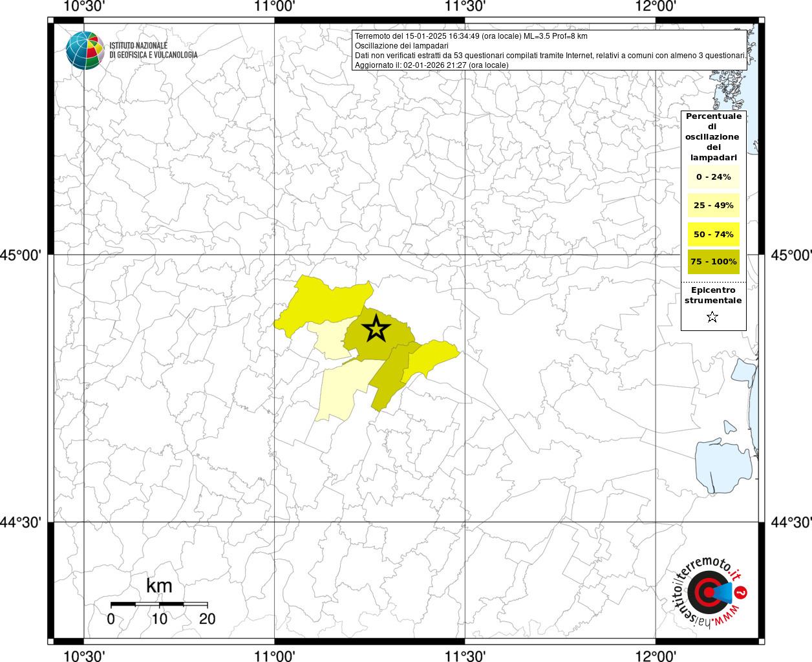Viewport: 812px width, 662px height.
Task: Click the legend title 'Percentuale di oscillazione dei lampadari'
Action: 713,137
